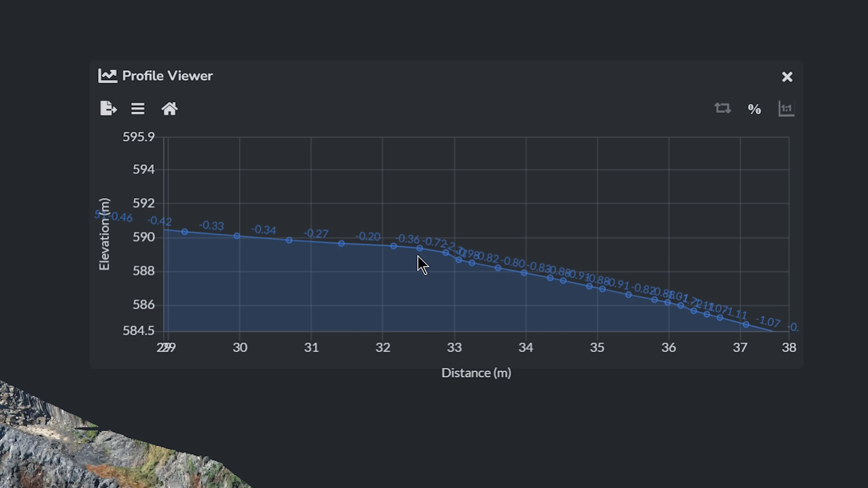Close the Profile Viewer panel
Image resolution: width=868 pixels, height=488 pixels.
click(x=787, y=77)
